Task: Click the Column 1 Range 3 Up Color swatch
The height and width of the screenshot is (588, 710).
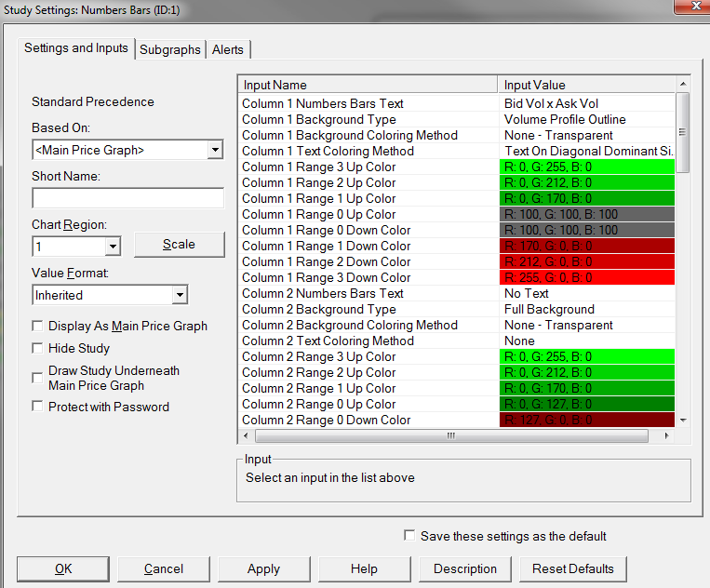Action: pos(587,167)
